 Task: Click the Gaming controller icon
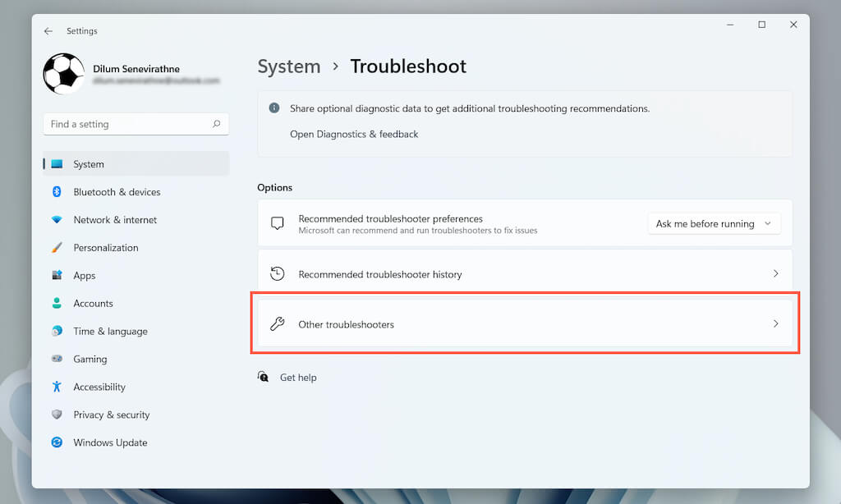(x=57, y=359)
